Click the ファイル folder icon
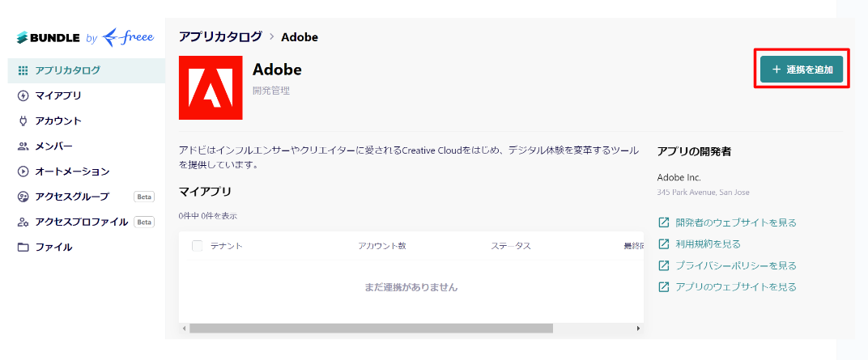The image size is (868, 360). tap(23, 248)
